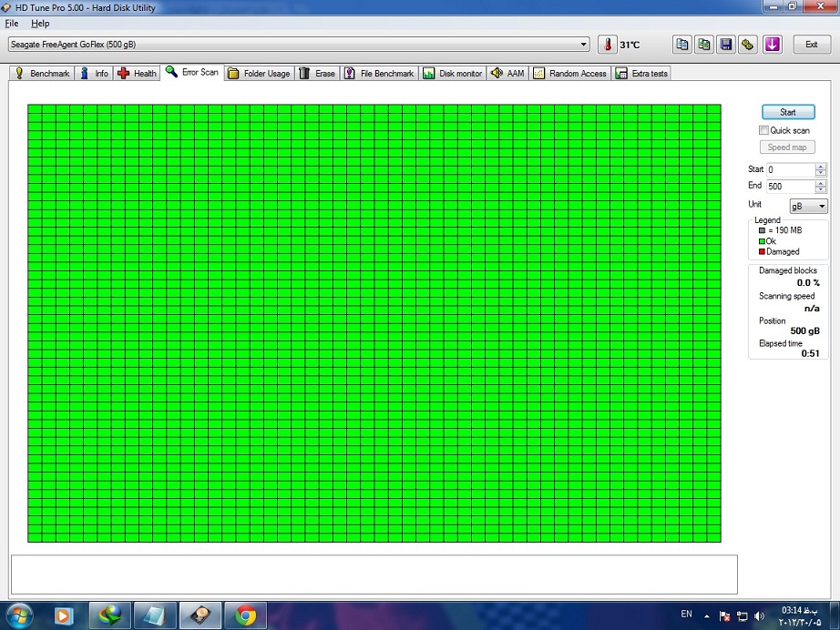Click the copy info to clipboard icon
The width and height of the screenshot is (840, 630).
682,45
